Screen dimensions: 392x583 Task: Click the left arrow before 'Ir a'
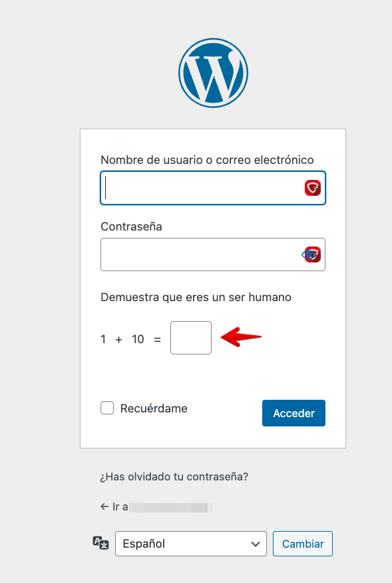pyautogui.click(x=104, y=506)
